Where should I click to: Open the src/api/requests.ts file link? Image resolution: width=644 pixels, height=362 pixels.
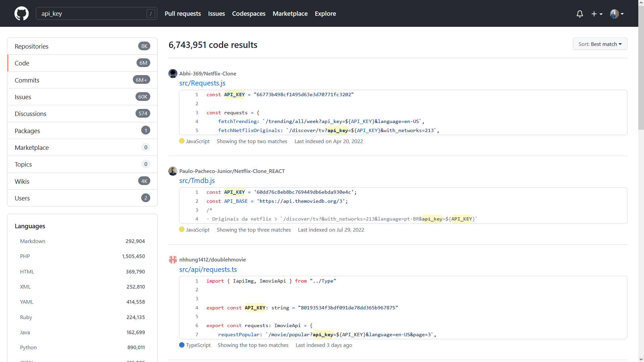208,269
